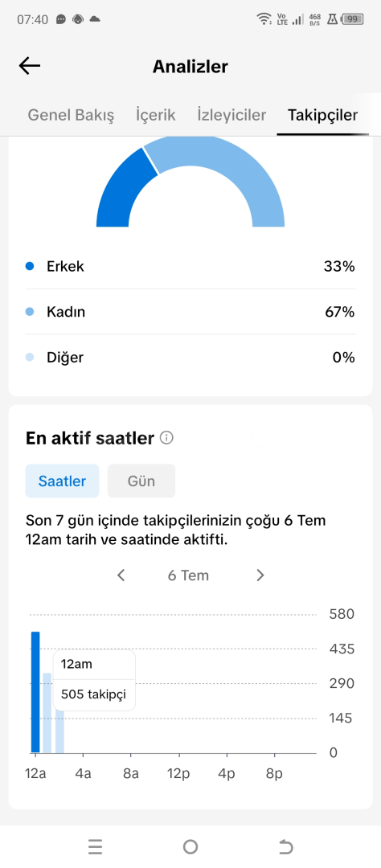Open the İçerik tab

click(x=156, y=115)
